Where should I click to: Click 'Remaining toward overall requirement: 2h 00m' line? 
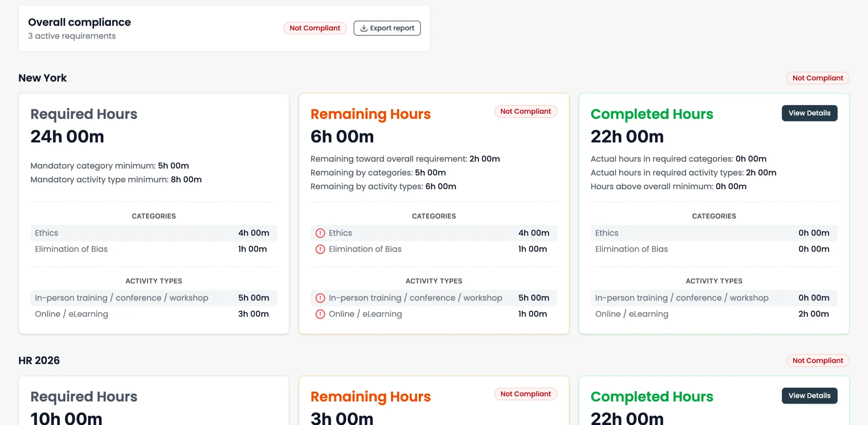(405, 159)
